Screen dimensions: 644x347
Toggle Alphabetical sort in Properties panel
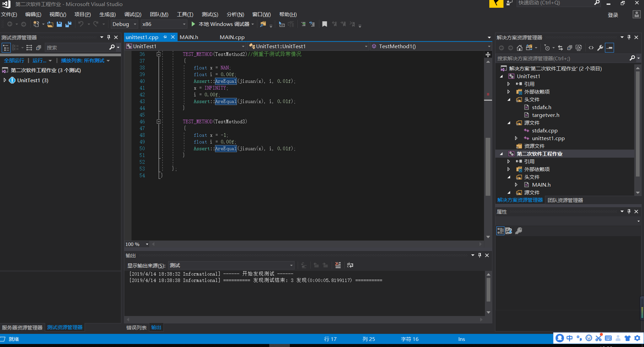(509, 231)
